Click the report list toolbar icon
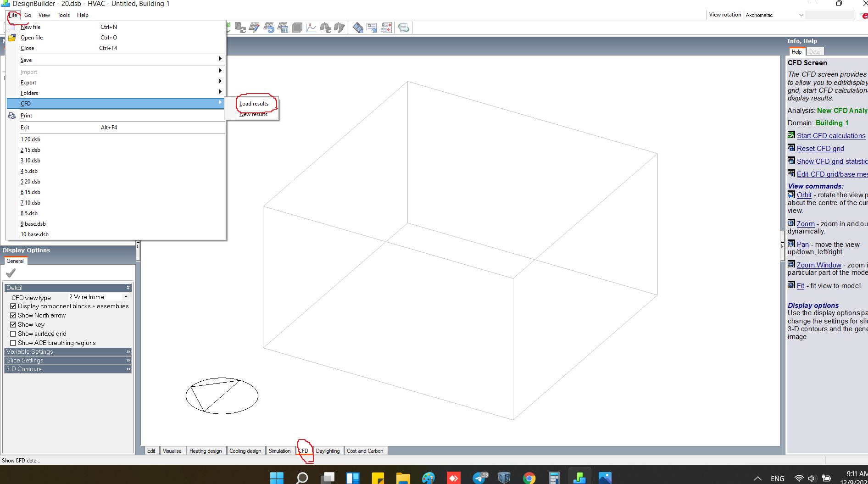868x484 pixels. (403, 28)
